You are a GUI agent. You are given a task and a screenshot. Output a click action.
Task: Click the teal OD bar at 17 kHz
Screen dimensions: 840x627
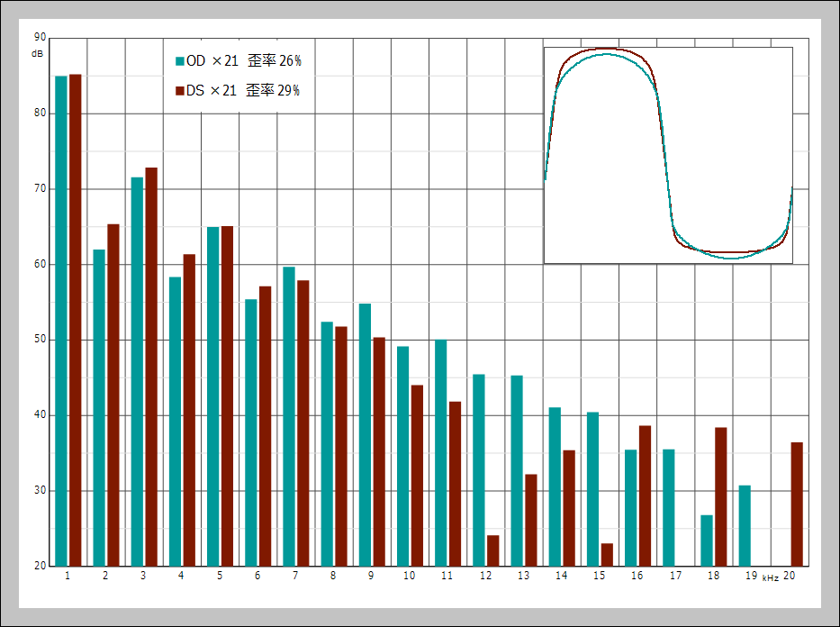(669, 507)
